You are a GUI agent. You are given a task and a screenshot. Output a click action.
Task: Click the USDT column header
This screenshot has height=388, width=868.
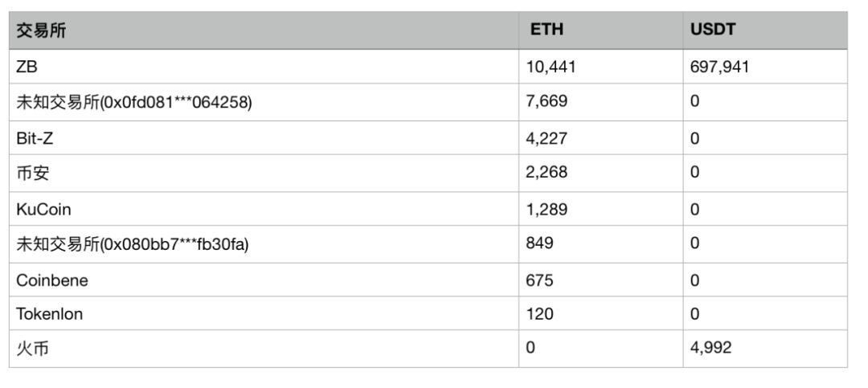coord(713,30)
